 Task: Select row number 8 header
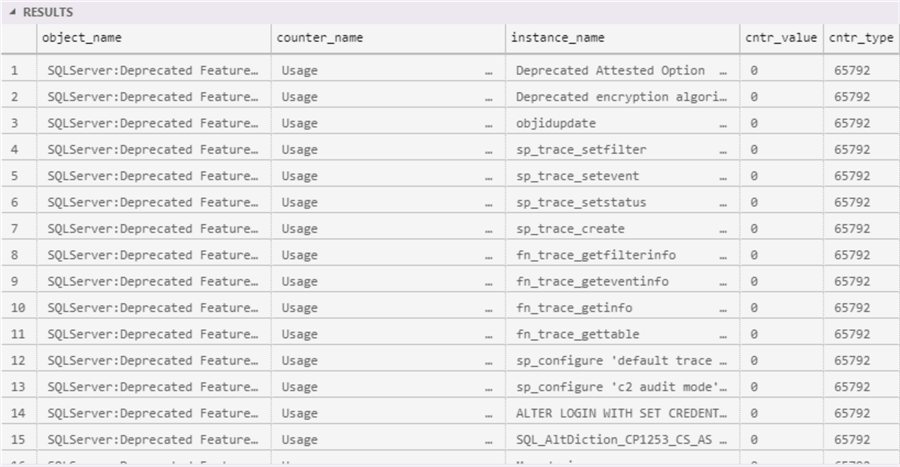tap(19, 255)
